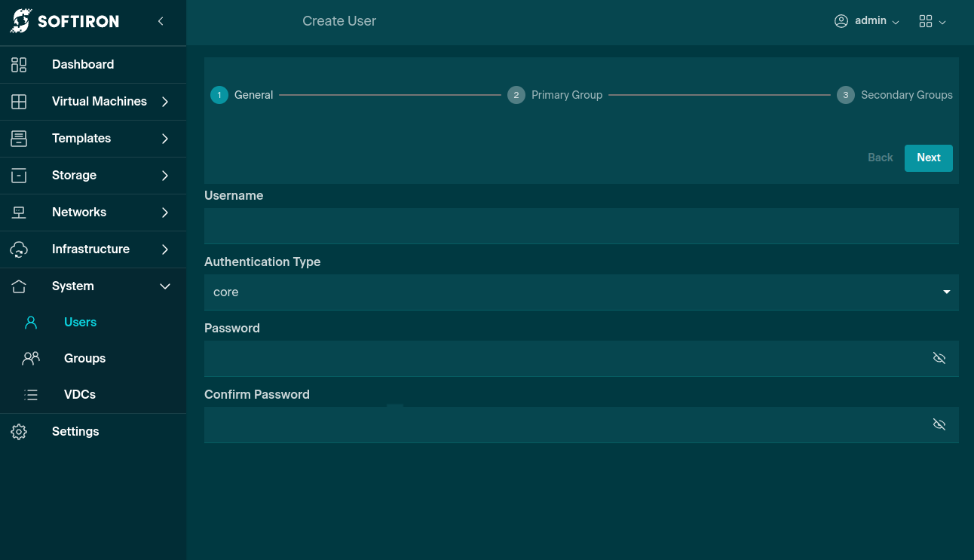Click the Virtual Machines grid icon

pos(19,102)
